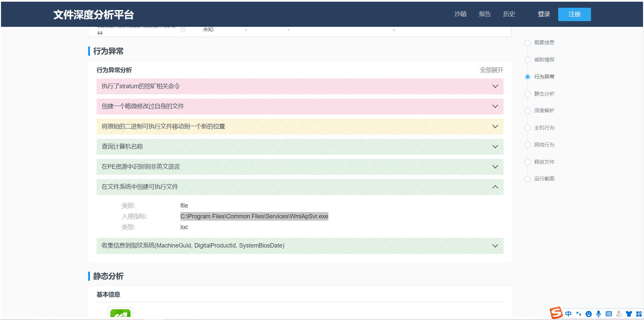Click the 在PE资源中识别到非英文语言 row title

coord(141,167)
